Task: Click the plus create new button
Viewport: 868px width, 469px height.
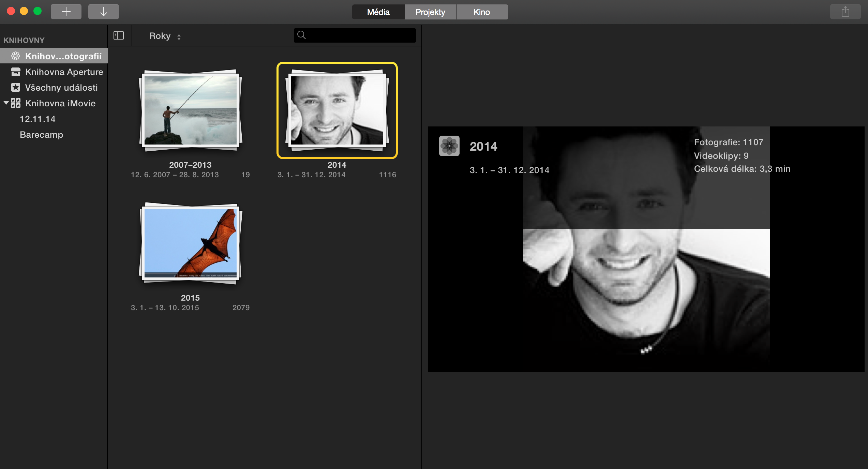Action: (x=66, y=12)
